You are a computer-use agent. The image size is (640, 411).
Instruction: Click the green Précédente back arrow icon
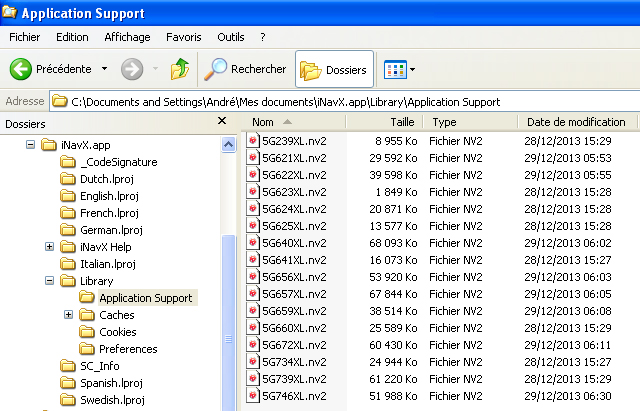[21, 69]
